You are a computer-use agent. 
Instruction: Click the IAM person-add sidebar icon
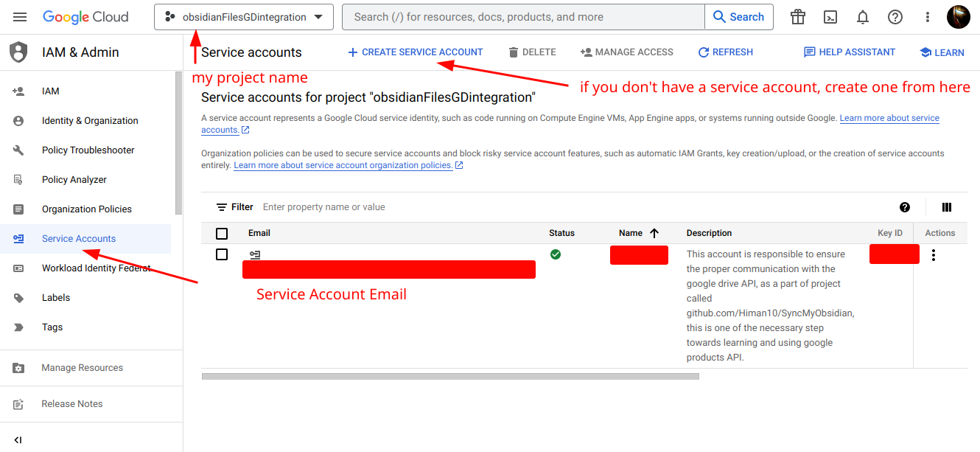click(18, 91)
